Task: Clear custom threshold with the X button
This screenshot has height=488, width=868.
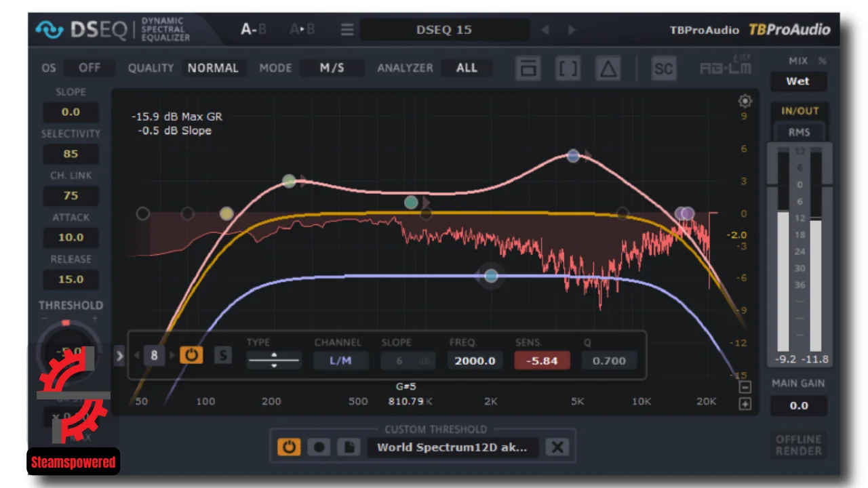Action: (x=557, y=447)
